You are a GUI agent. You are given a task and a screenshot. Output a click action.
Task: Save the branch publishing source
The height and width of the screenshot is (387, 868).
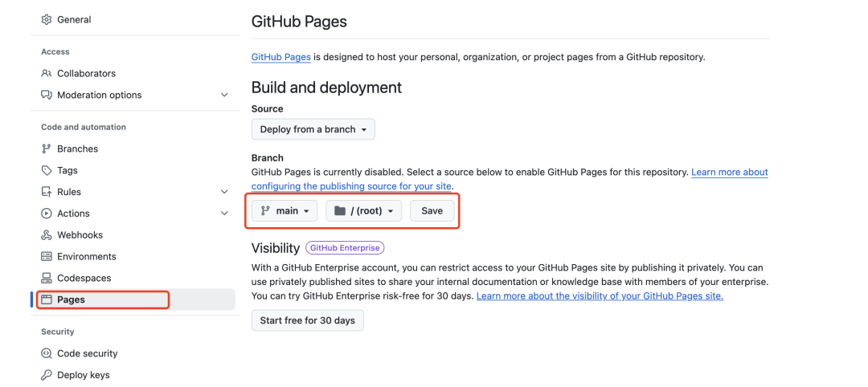click(432, 210)
